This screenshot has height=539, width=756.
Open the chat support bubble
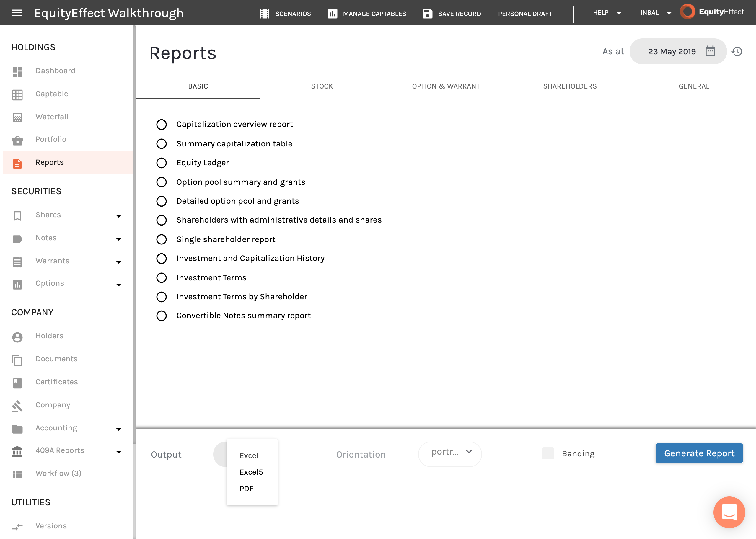click(729, 512)
